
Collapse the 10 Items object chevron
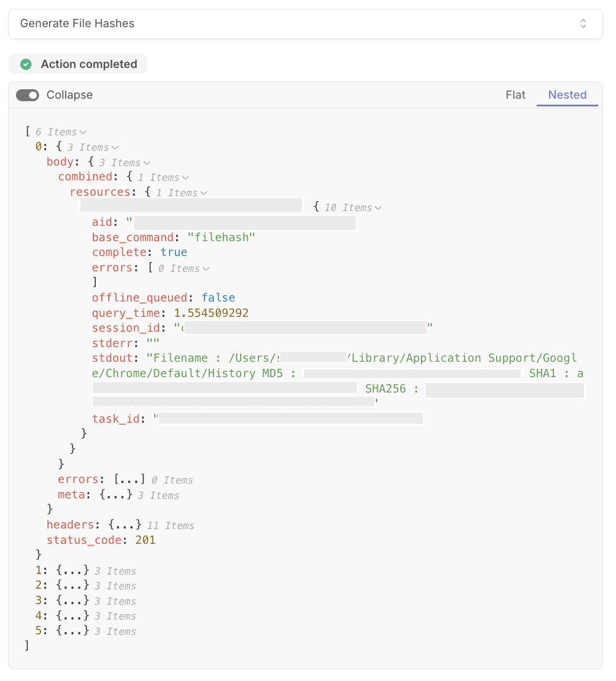[378, 208]
